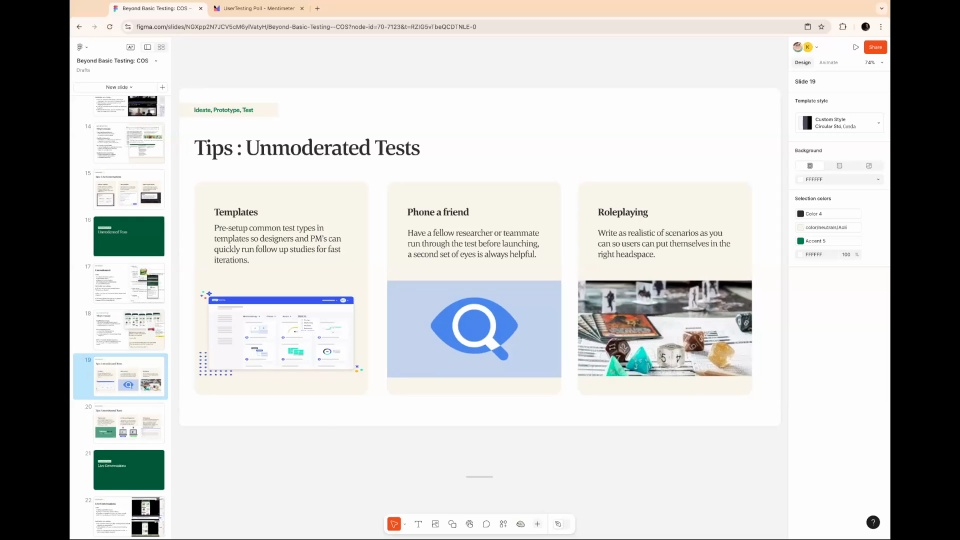Start the presentation with play icon
This screenshot has width=960, height=540.
coord(855,47)
